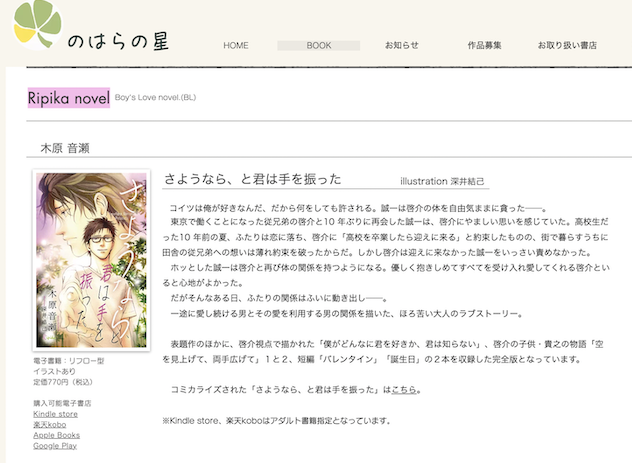The width and height of the screenshot is (632, 463).
Task: Open the book cover thumbnail
Action: coord(91,260)
